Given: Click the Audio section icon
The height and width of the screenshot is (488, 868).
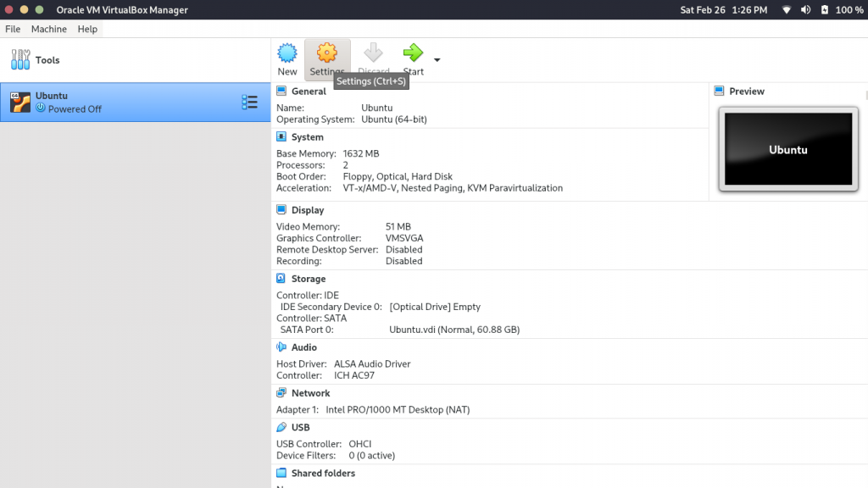Looking at the screenshot, I should 281,347.
